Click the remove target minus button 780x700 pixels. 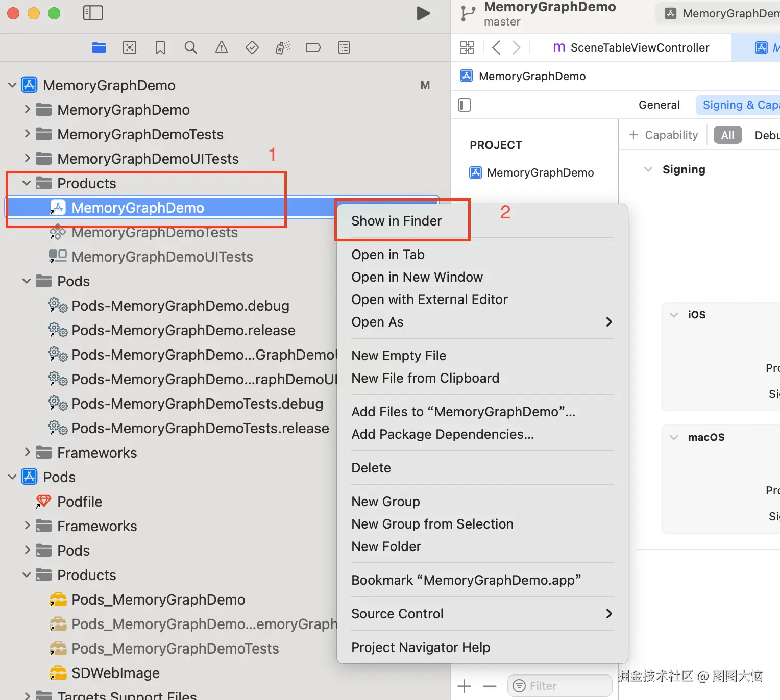(x=490, y=686)
